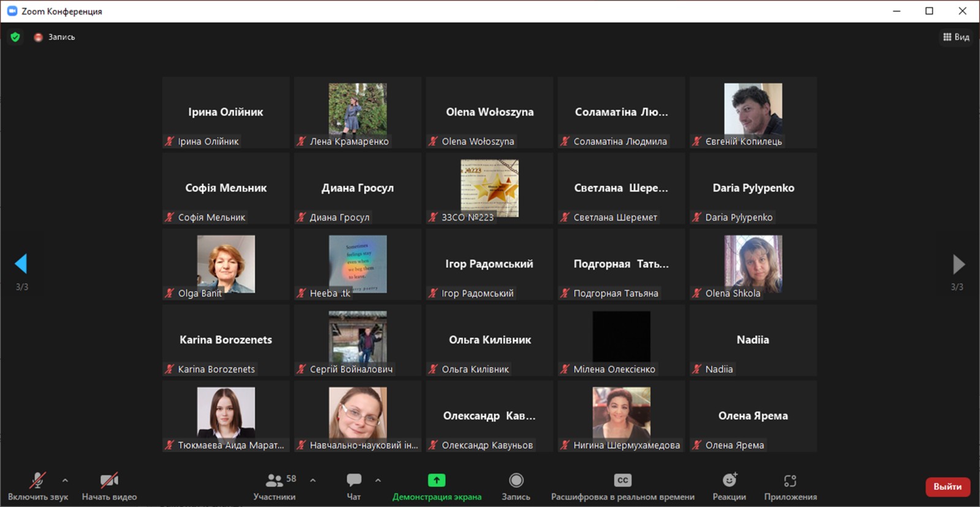Turn on camera with Начать видео
The image size is (980, 507).
pyautogui.click(x=109, y=486)
